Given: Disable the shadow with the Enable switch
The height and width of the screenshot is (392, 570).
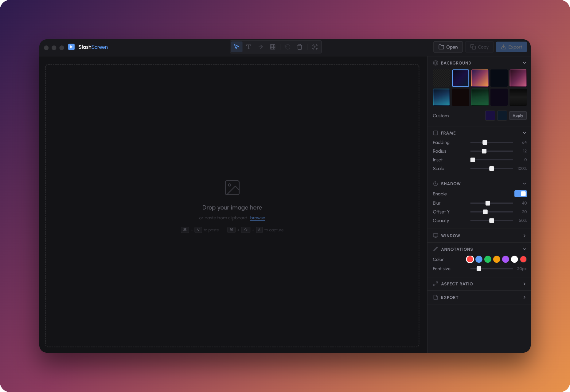Looking at the screenshot, I should [521, 194].
